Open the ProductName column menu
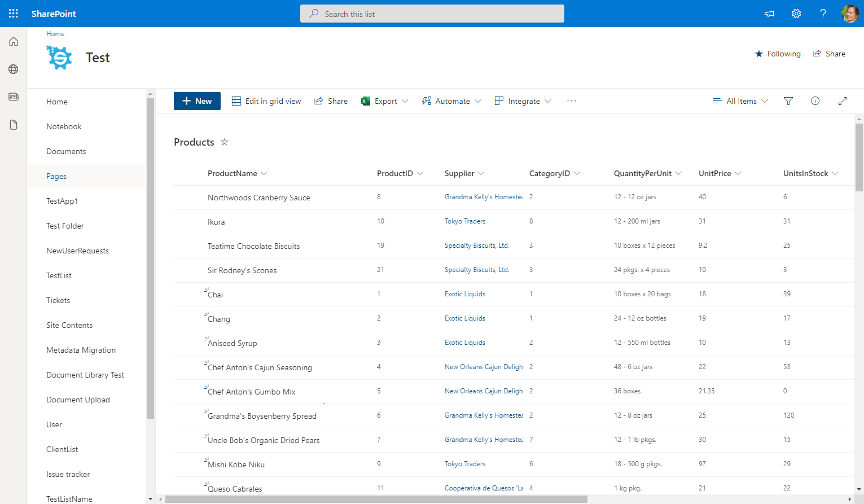 [x=238, y=173]
